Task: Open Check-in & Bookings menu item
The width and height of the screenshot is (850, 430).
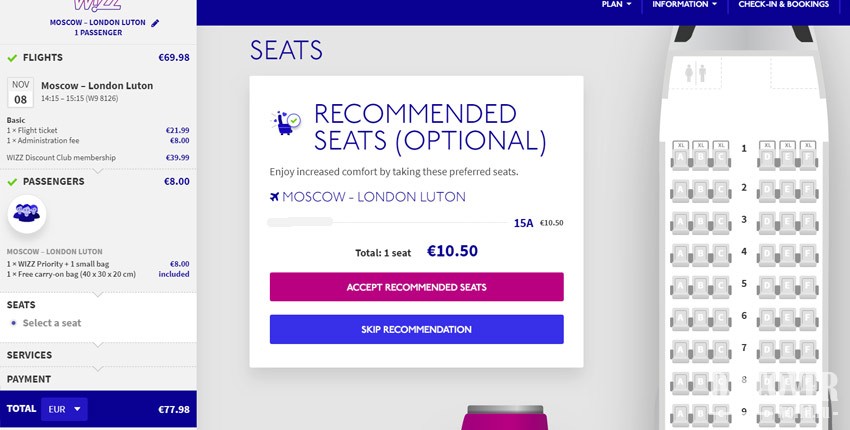Action: 783,5
